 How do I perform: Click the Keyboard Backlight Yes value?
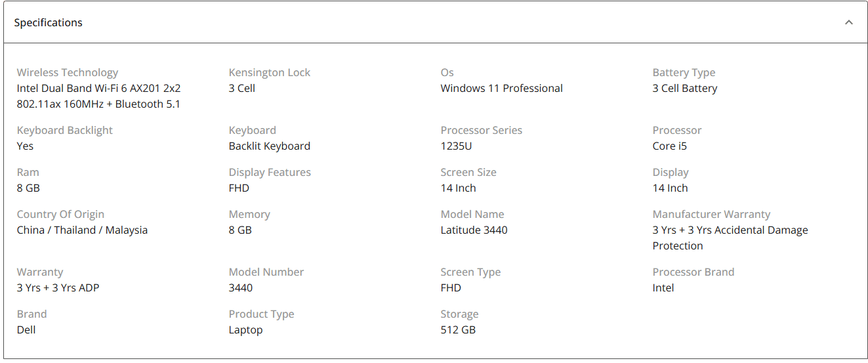click(x=25, y=146)
